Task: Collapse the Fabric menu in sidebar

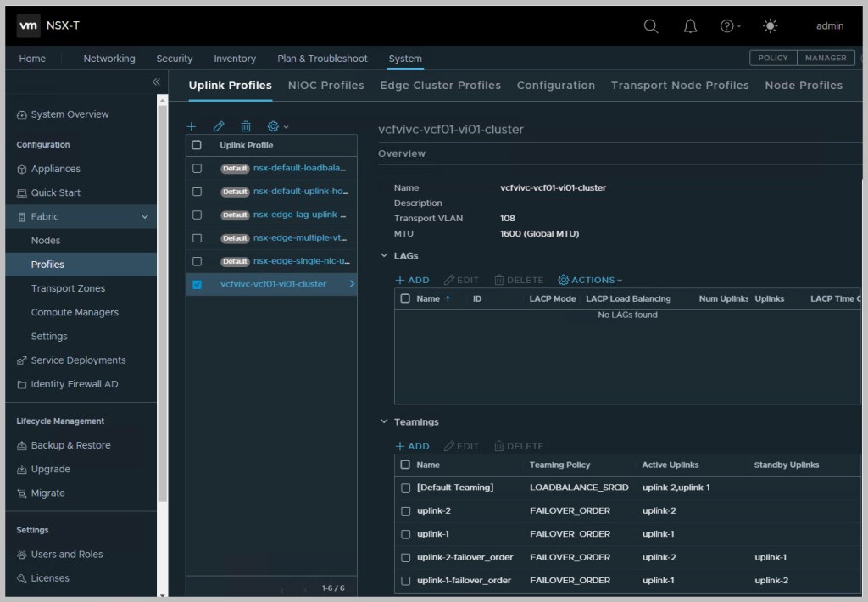Action: 144,217
